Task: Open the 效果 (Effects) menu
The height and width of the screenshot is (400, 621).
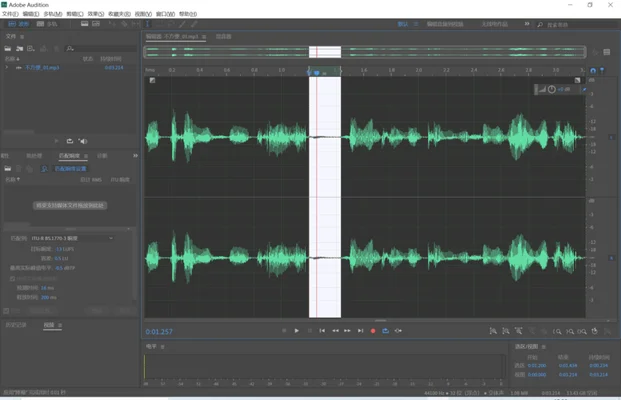Action: pos(96,14)
